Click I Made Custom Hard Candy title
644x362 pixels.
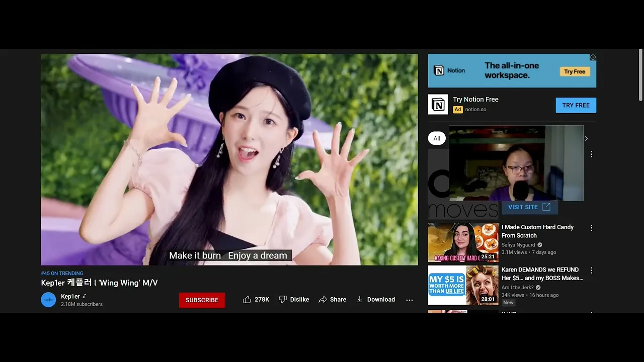537,231
